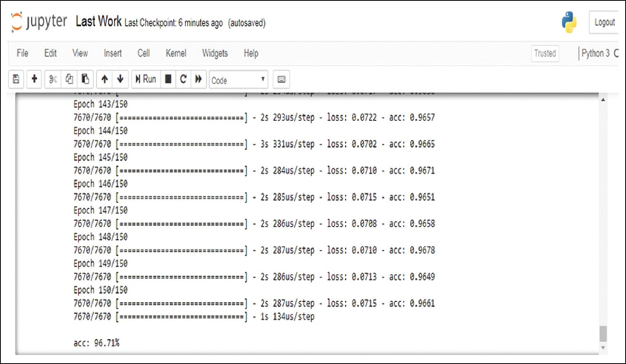Open the cell type Code dropdown
The height and width of the screenshot is (364, 626).
pos(238,79)
